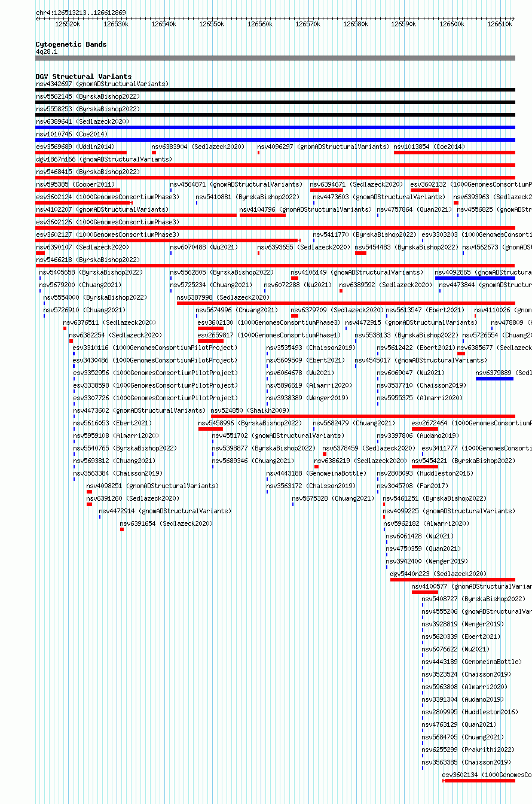Viewport: 532px width, 804px height.
Task: Select nsv3563385 Chaisson2019 variant
Action: (x=466, y=762)
